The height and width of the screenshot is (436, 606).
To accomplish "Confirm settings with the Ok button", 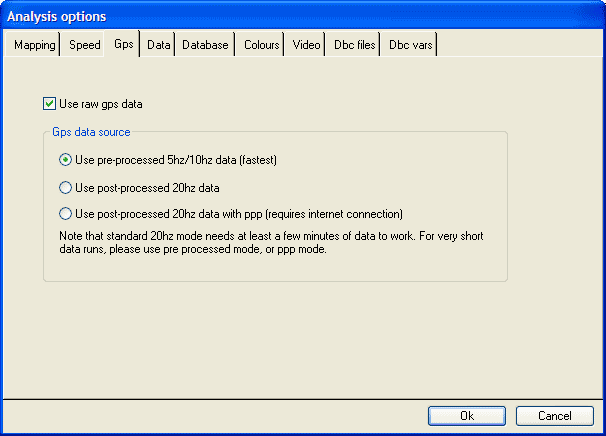I will click(467, 415).
